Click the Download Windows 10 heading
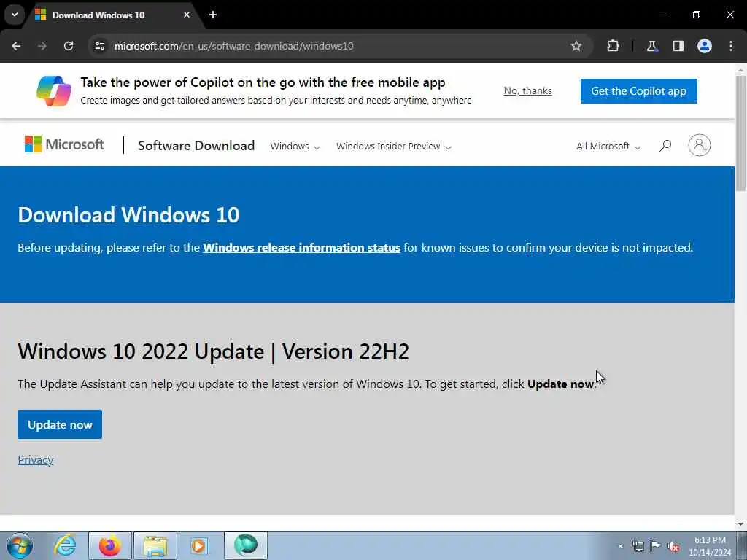Image resolution: width=747 pixels, height=560 pixels. 128,215
